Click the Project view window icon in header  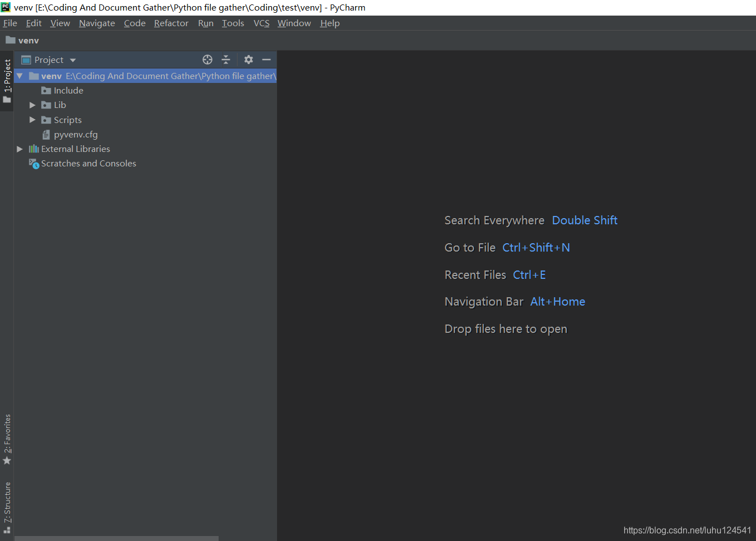point(26,60)
